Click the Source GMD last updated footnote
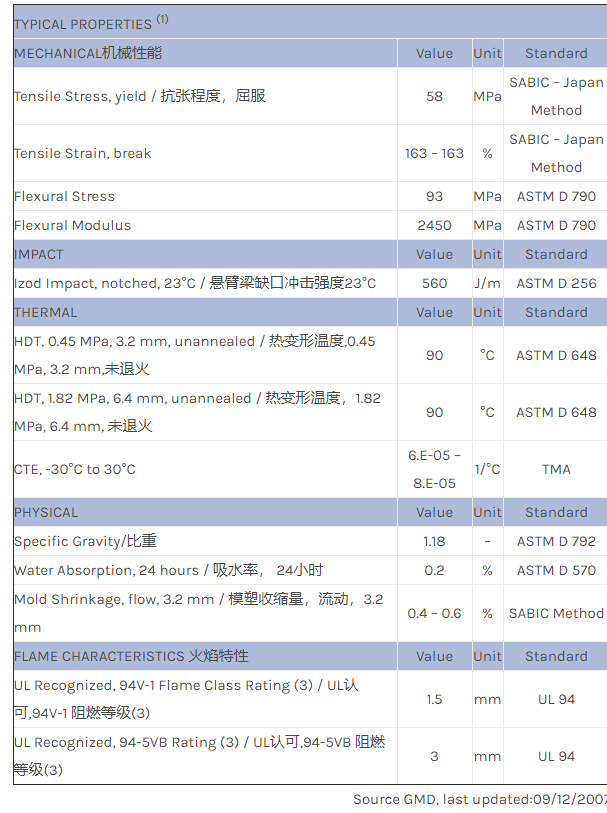 coord(479,799)
